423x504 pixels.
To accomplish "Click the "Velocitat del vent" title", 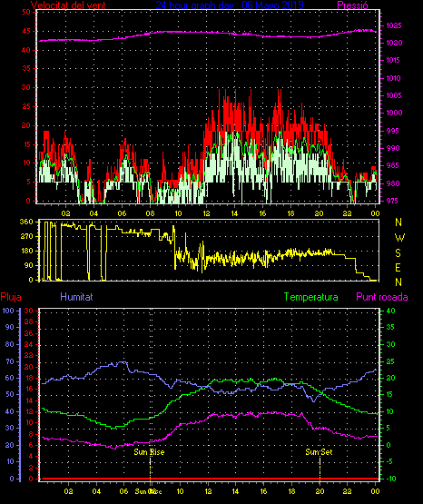I will click(x=68, y=5).
